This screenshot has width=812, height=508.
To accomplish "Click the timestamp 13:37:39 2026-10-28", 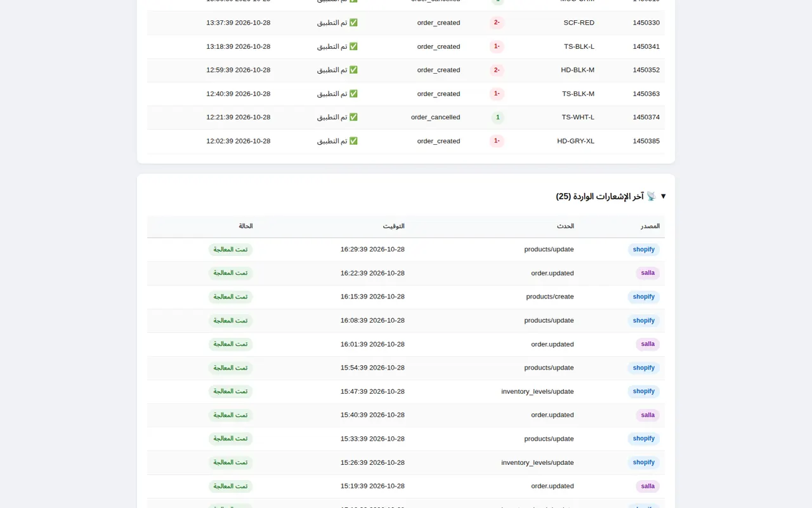I will (238, 22).
